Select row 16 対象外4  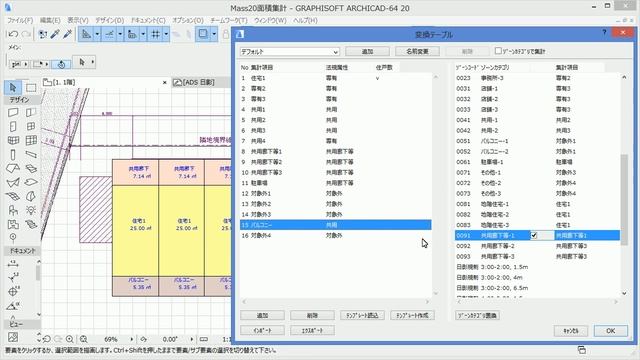coord(336,236)
